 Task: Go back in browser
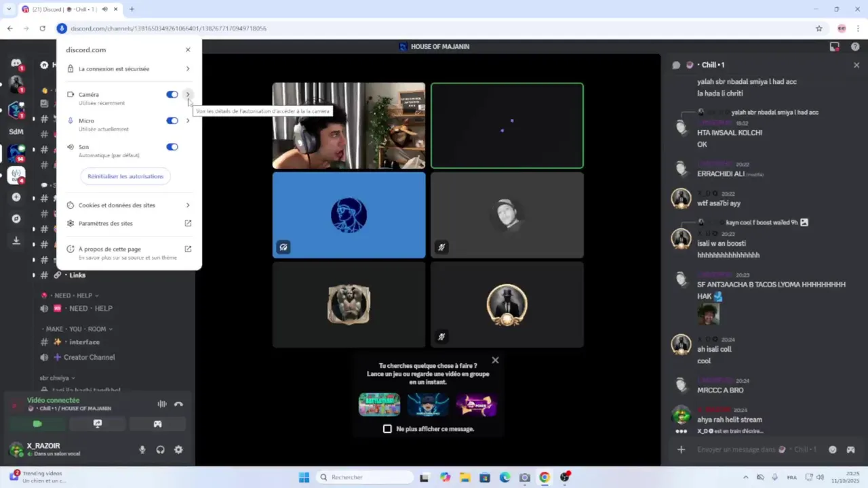(9, 28)
